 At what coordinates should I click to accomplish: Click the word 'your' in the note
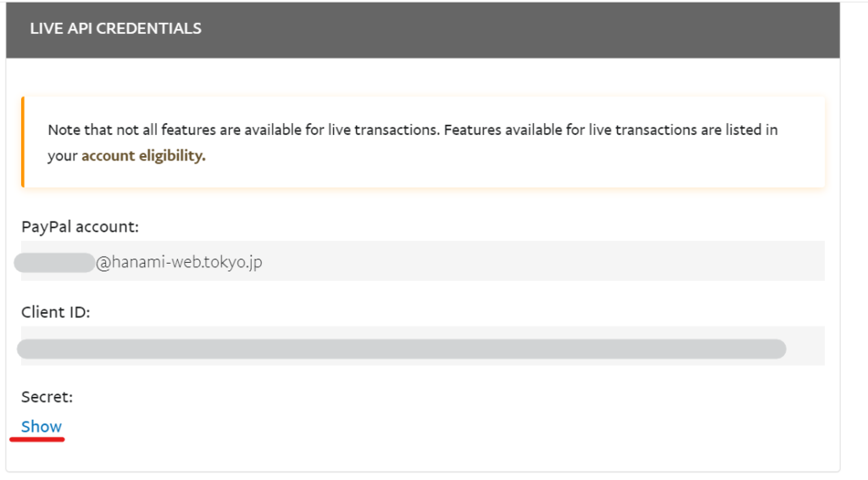(63, 156)
